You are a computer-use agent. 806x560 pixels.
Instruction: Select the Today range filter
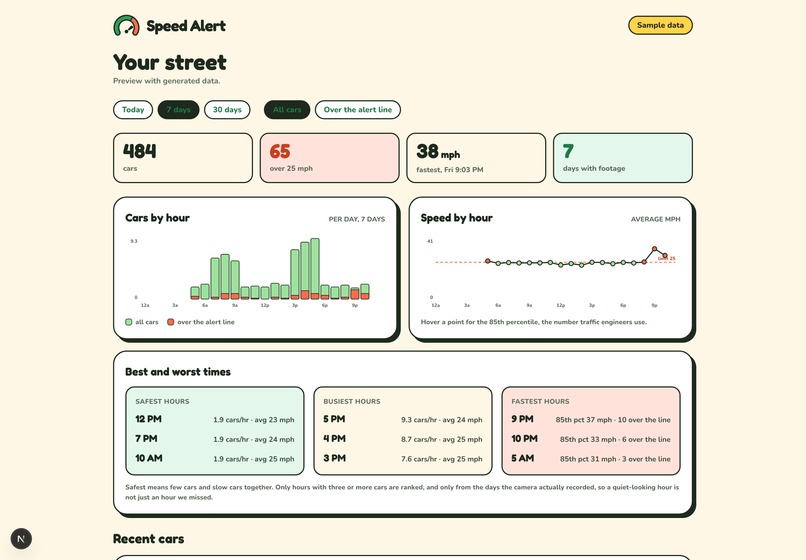pyautogui.click(x=133, y=110)
